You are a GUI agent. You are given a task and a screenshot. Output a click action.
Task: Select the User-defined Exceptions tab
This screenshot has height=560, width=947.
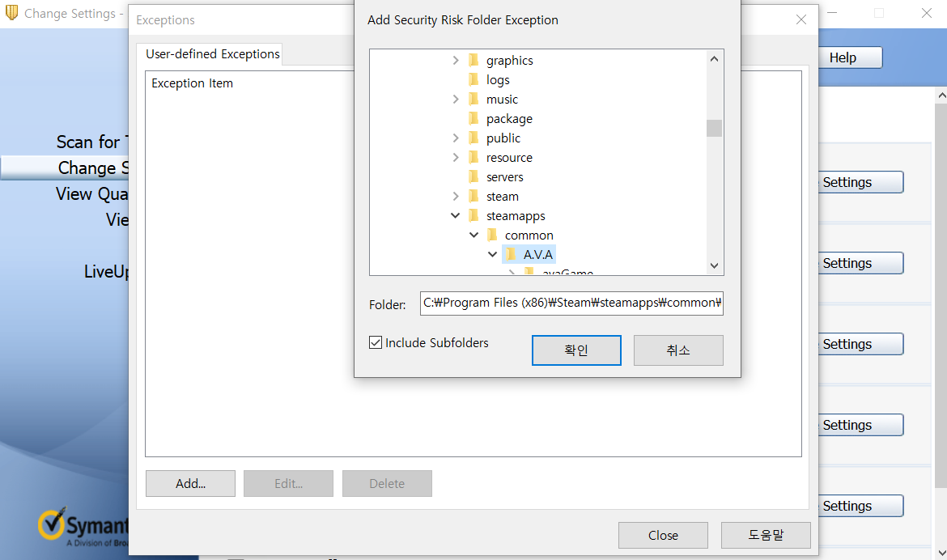212,54
